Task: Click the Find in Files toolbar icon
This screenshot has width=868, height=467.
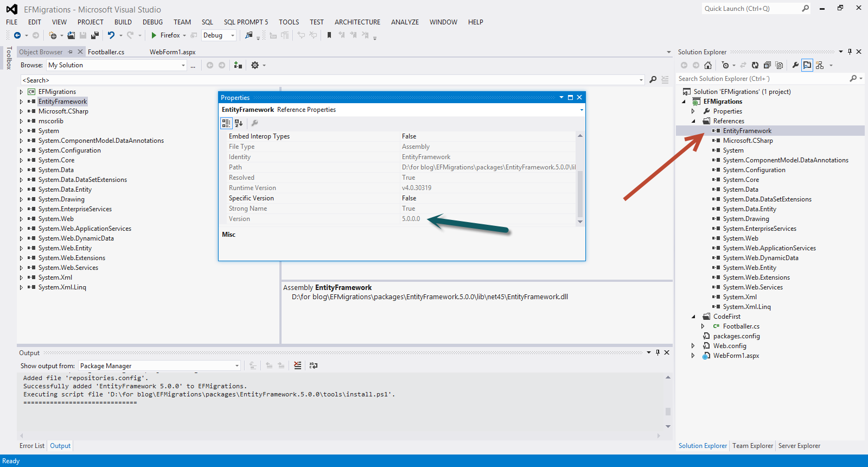Action: (x=249, y=35)
